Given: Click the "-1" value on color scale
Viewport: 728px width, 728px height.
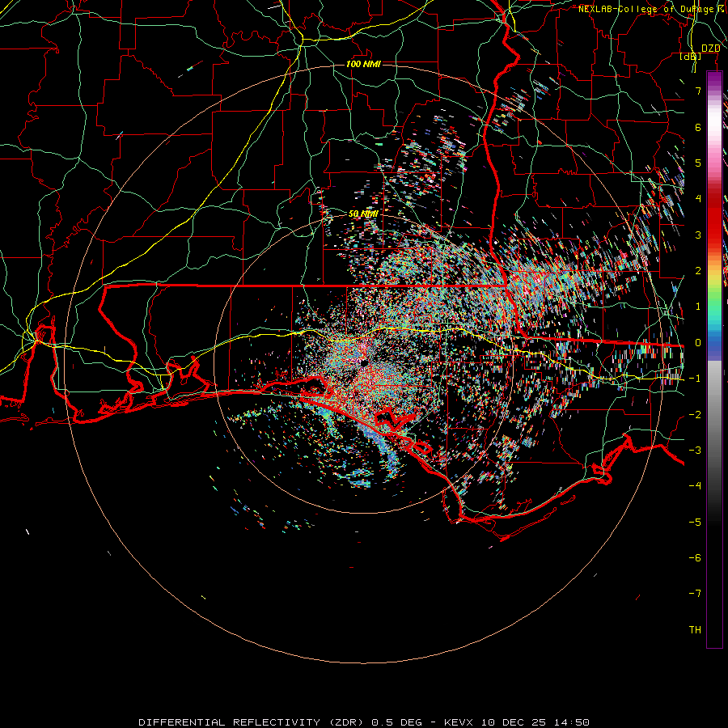Looking at the screenshot, I should [x=695, y=379].
